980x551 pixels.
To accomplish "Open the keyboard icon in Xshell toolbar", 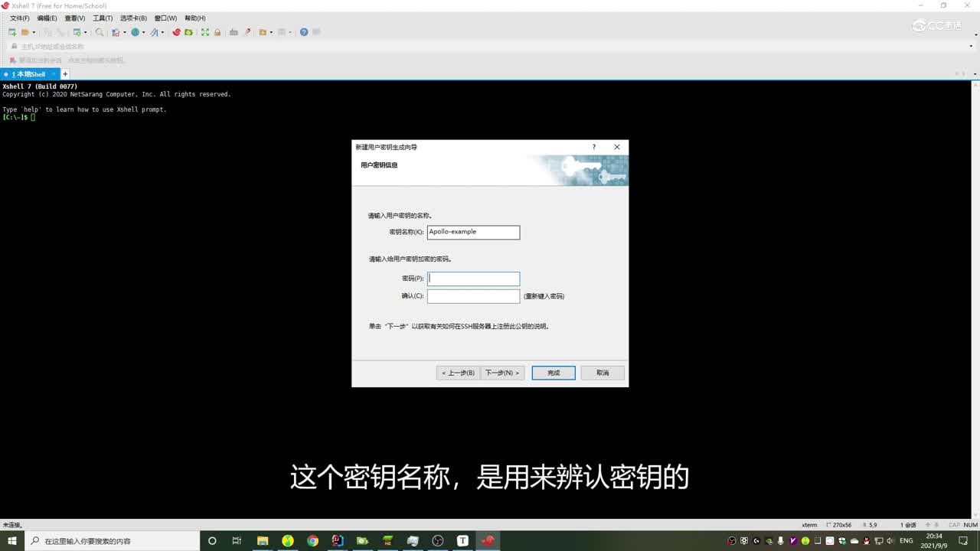I will 234,32.
